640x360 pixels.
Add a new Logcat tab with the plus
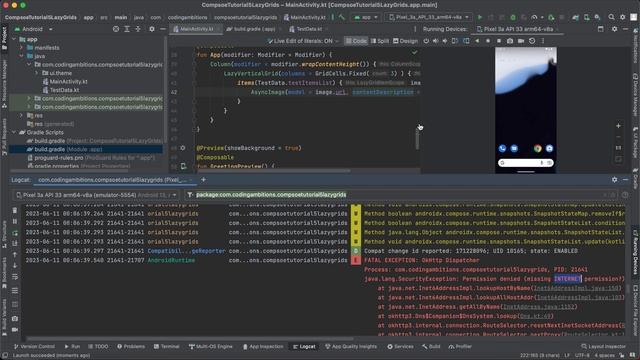(203, 180)
